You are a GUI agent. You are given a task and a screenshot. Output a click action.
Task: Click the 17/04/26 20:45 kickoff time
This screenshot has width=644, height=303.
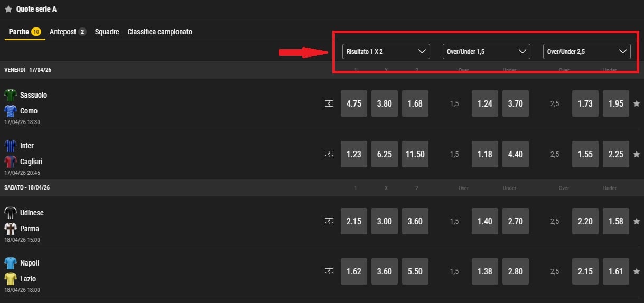coord(22,173)
